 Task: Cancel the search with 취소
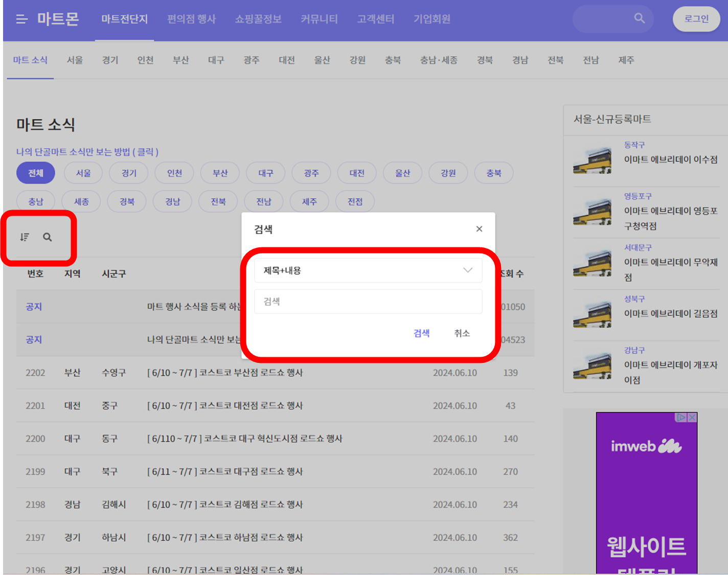pyautogui.click(x=462, y=333)
